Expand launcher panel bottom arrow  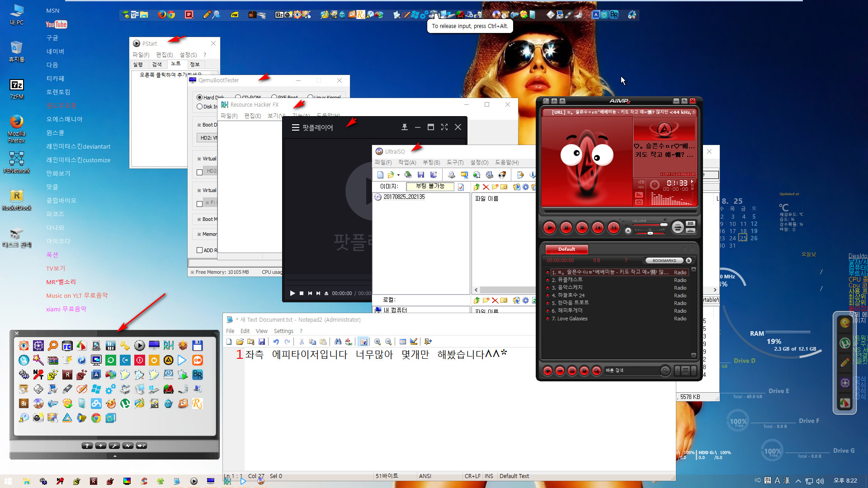[114, 456]
